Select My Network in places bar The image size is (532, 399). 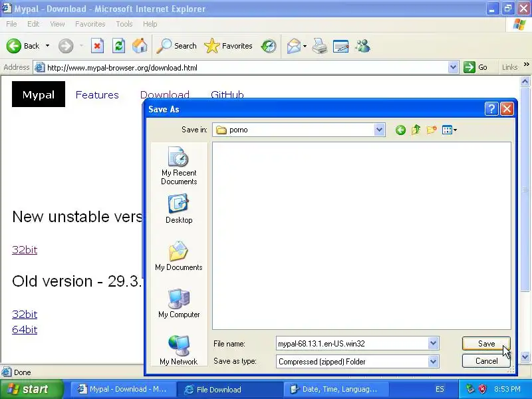(x=179, y=350)
